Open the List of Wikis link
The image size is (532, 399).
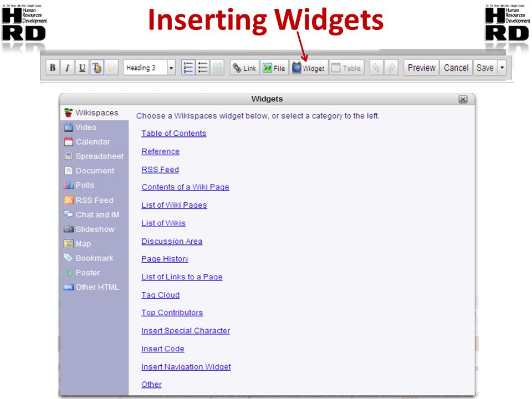click(x=163, y=223)
